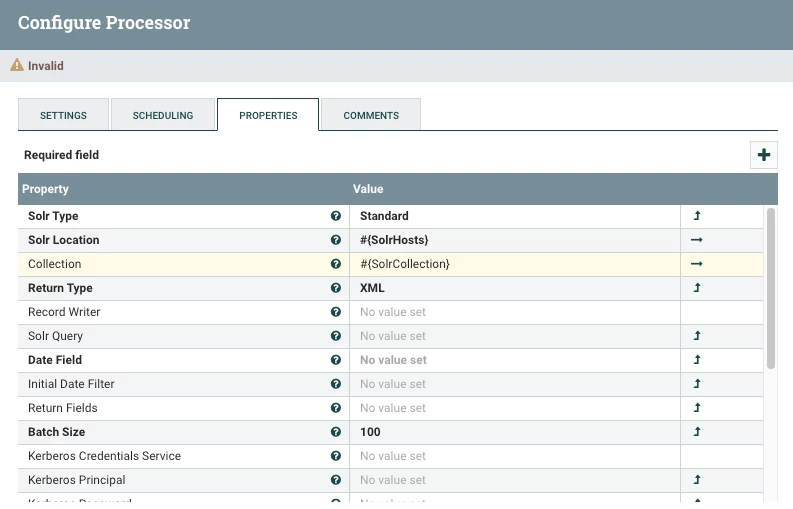Open Record Writer value selector

point(514,312)
